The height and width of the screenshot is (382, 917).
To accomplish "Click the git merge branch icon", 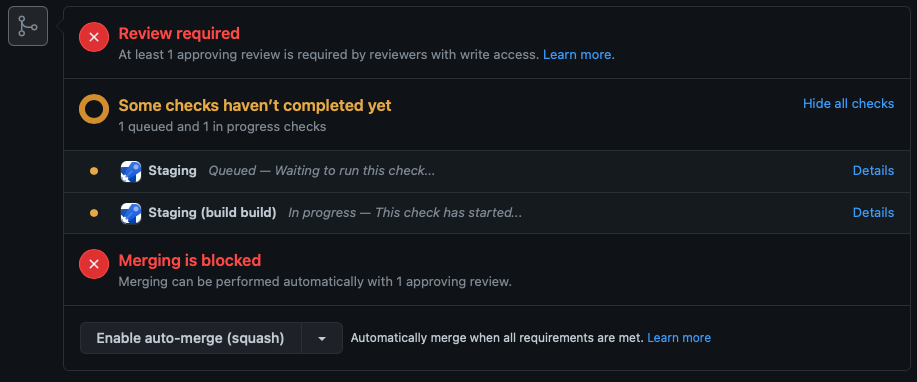I will pyautogui.click(x=27, y=26).
